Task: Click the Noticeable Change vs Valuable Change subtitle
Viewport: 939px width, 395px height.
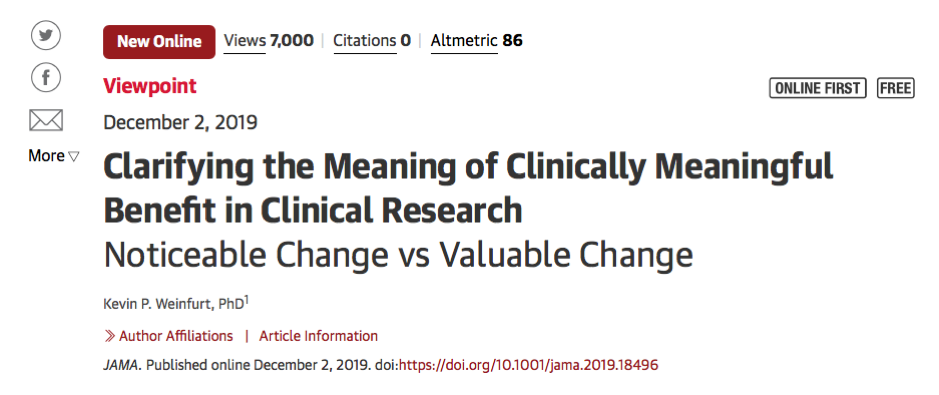Action: tap(398, 255)
